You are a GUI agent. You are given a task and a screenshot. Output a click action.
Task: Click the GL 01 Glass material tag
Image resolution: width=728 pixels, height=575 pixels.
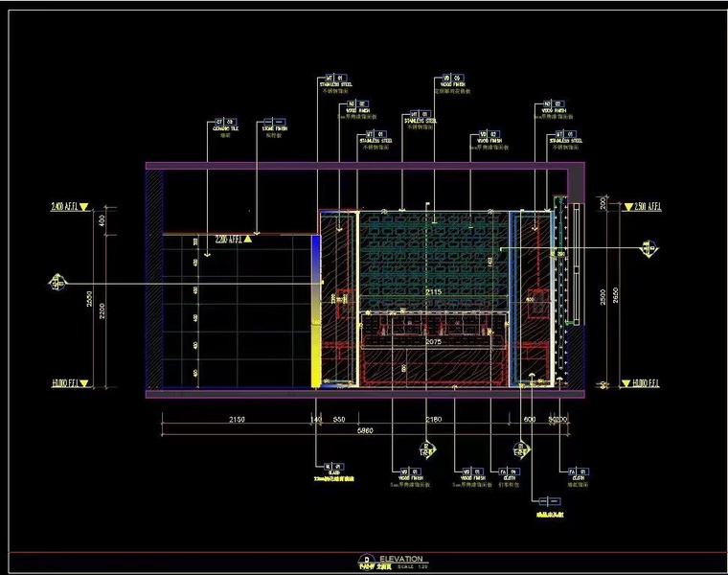pos(333,469)
